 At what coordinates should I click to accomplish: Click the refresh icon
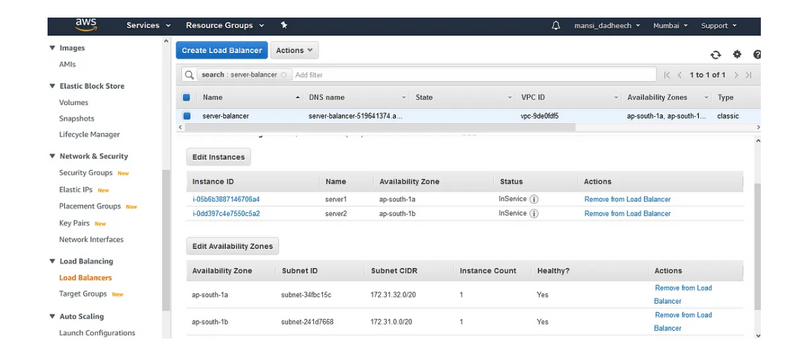pos(716,55)
